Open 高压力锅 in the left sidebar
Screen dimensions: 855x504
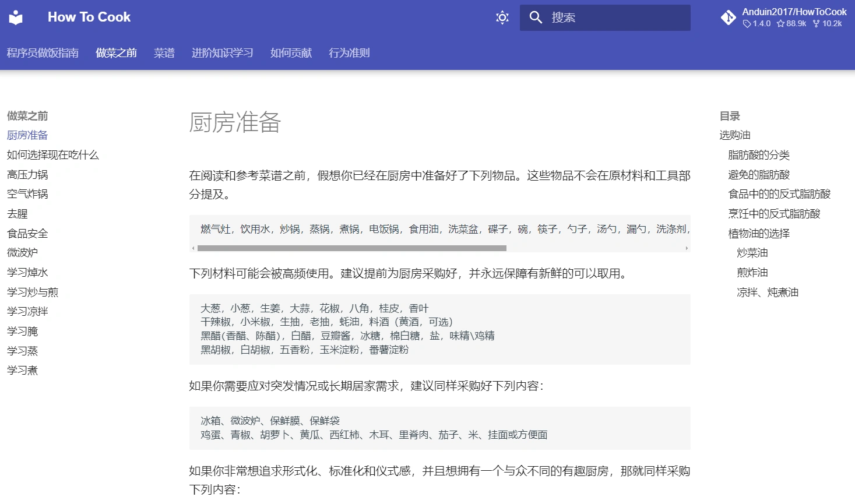27,174
